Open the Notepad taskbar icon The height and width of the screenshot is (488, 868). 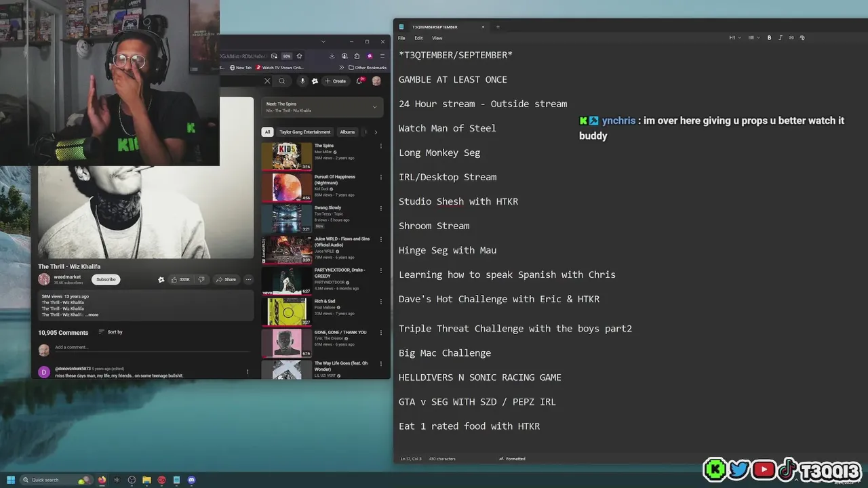pyautogui.click(x=176, y=480)
